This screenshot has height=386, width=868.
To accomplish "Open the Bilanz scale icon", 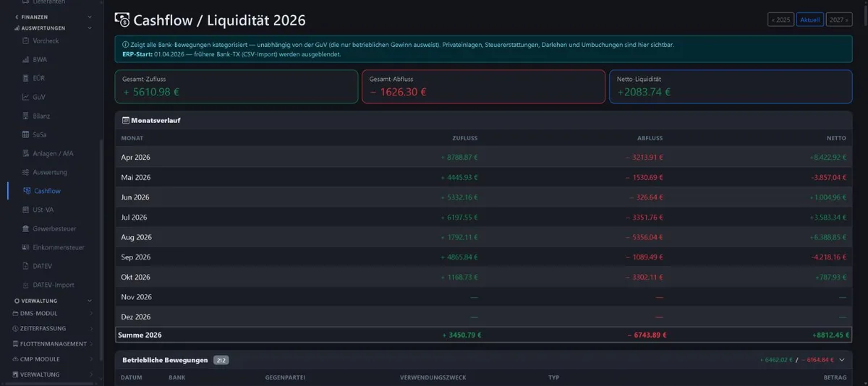I will tap(25, 116).
